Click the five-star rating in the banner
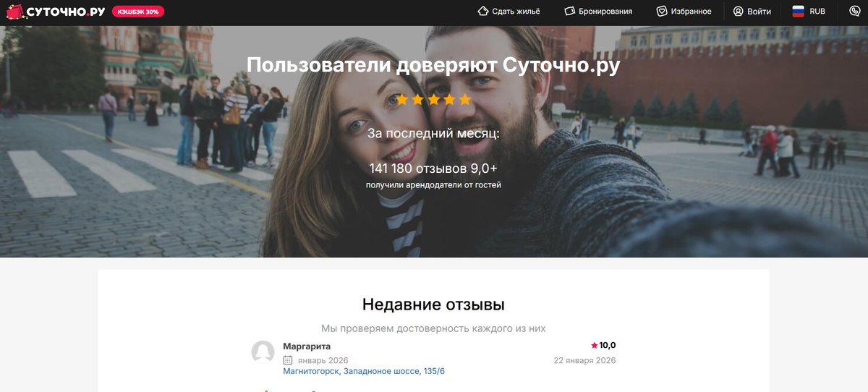The height and width of the screenshot is (392, 868). click(x=433, y=99)
